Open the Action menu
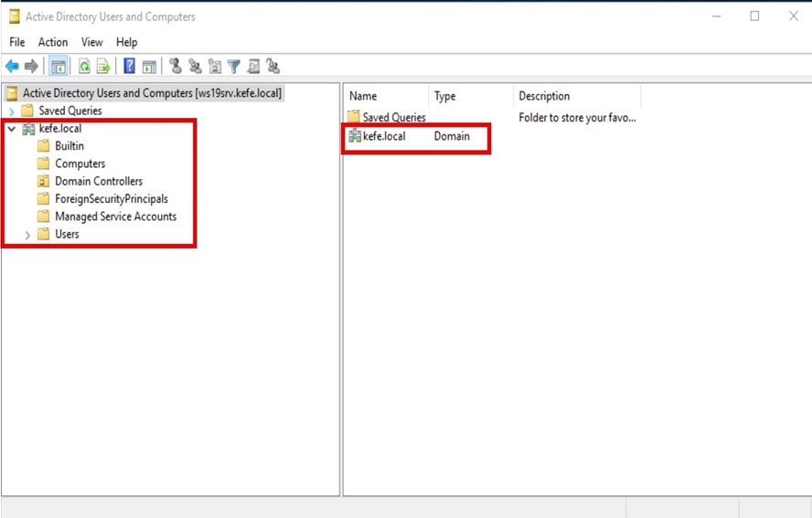 click(x=53, y=42)
